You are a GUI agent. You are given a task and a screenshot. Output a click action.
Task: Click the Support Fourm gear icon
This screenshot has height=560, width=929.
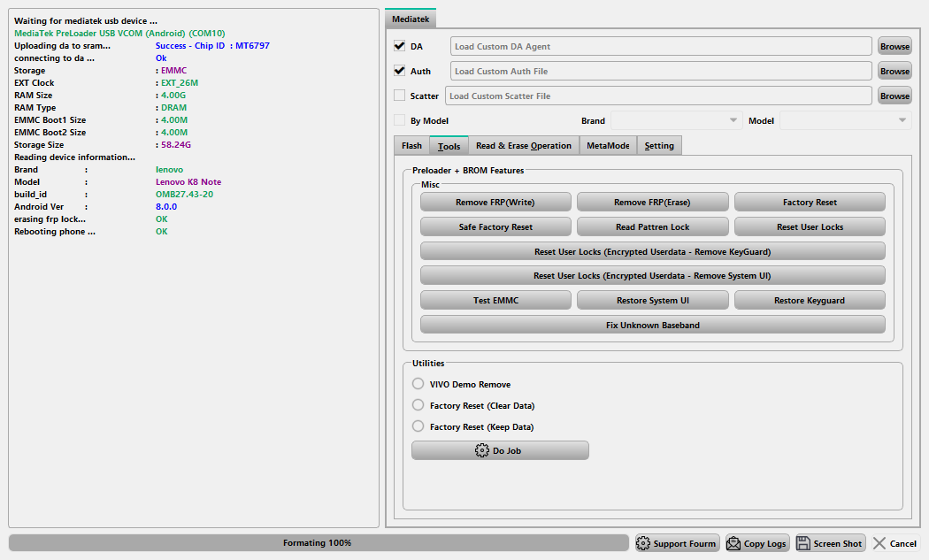[x=643, y=543]
